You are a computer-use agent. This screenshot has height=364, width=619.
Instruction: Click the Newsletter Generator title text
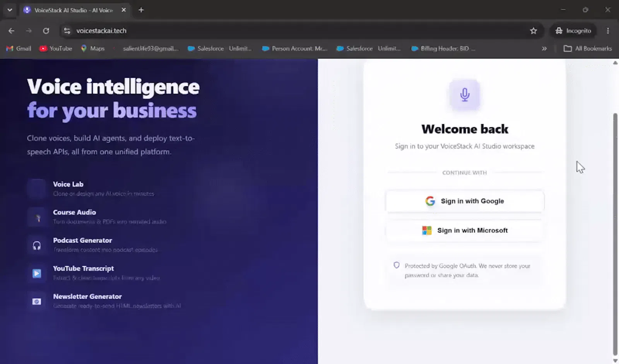click(87, 296)
